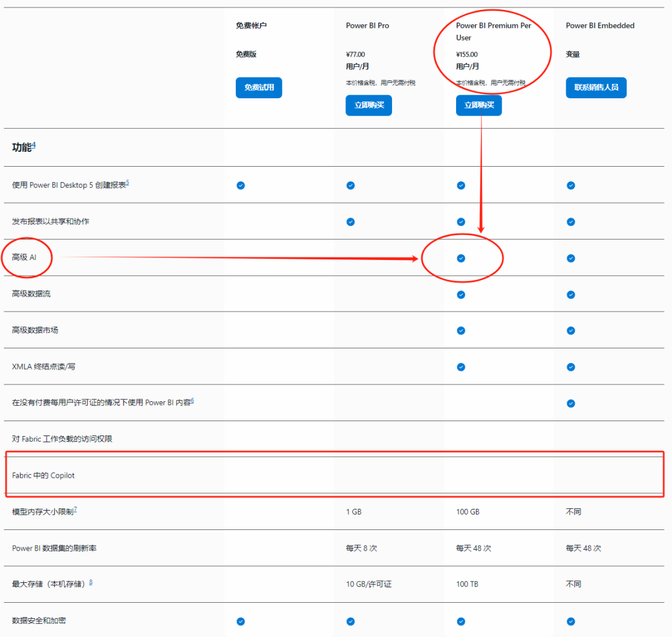Click the 1 GB model memory value
Viewport: 672px width, 637px height.
(354, 512)
